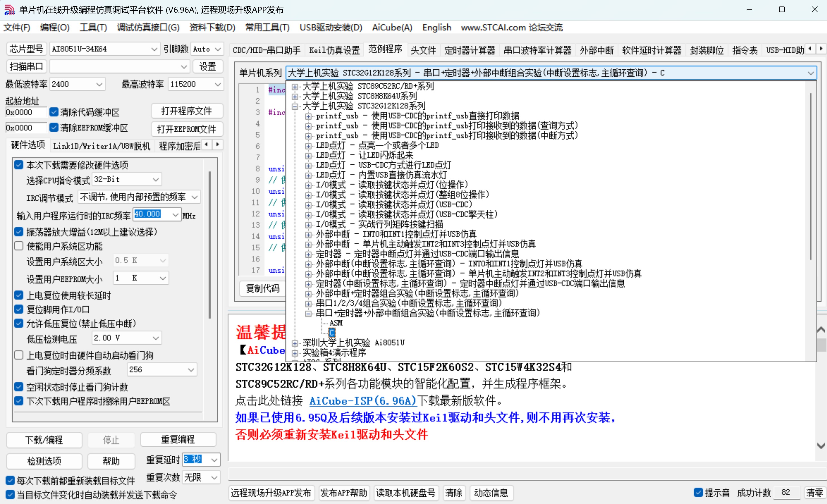The width and height of the screenshot is (827, 504).
Task: Click the application logo icon in title bar
Action: coord(9,10)
